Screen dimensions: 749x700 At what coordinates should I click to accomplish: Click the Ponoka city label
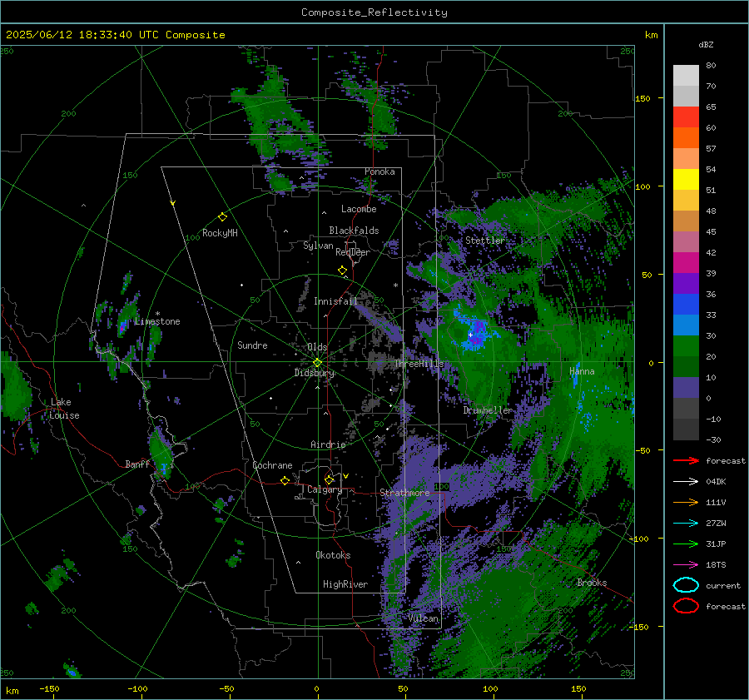(x=379, y=171)
